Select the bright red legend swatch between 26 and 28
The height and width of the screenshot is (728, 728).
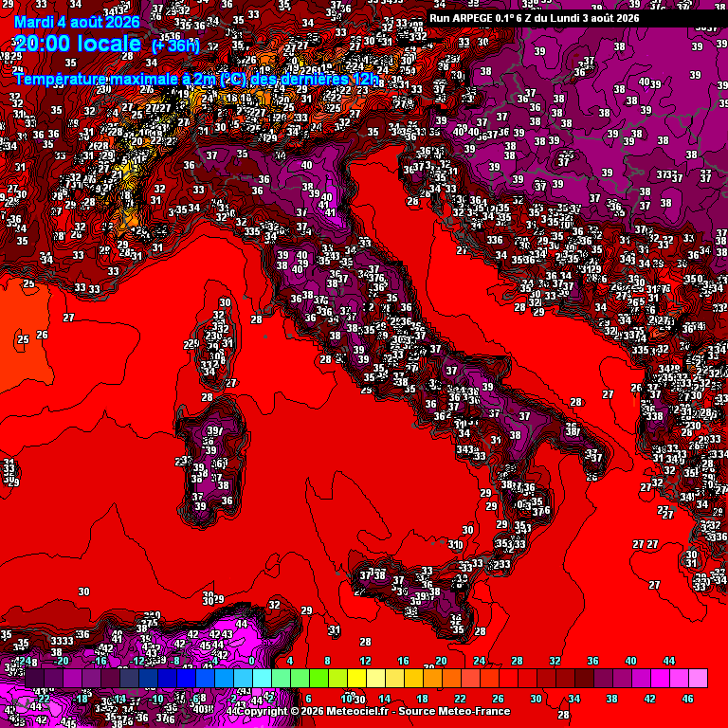pos(509,679)
